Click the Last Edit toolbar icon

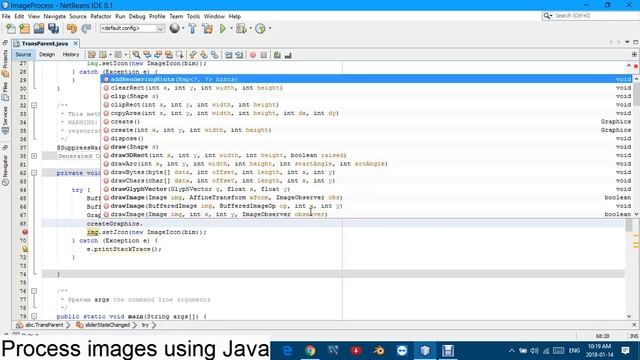(x=92, y=55)
